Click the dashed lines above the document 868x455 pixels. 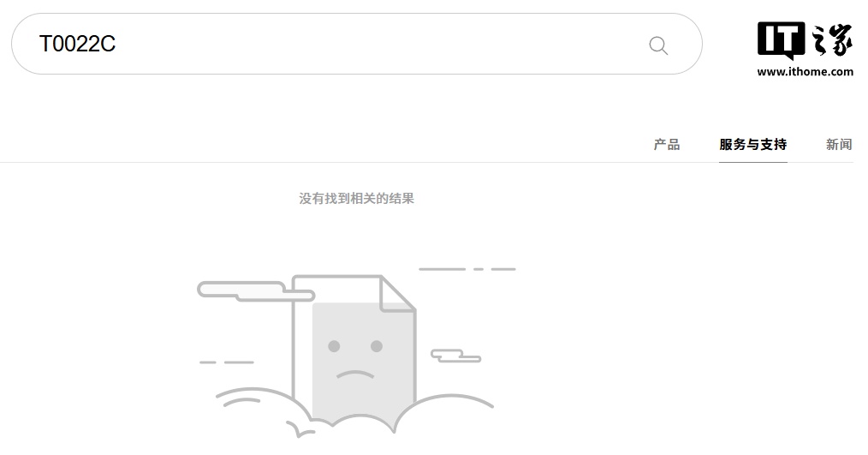click(467, 269)
